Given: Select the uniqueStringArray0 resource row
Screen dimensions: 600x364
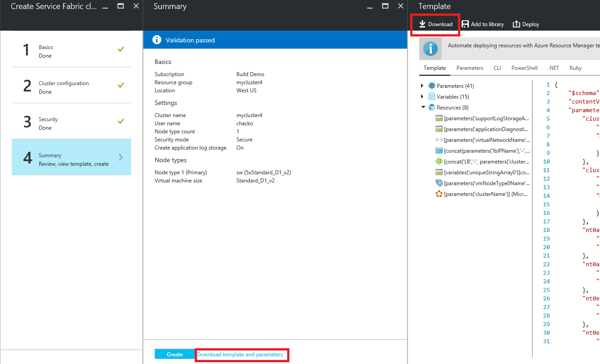Looking at the screenshot, I should (x=482, y=172).
